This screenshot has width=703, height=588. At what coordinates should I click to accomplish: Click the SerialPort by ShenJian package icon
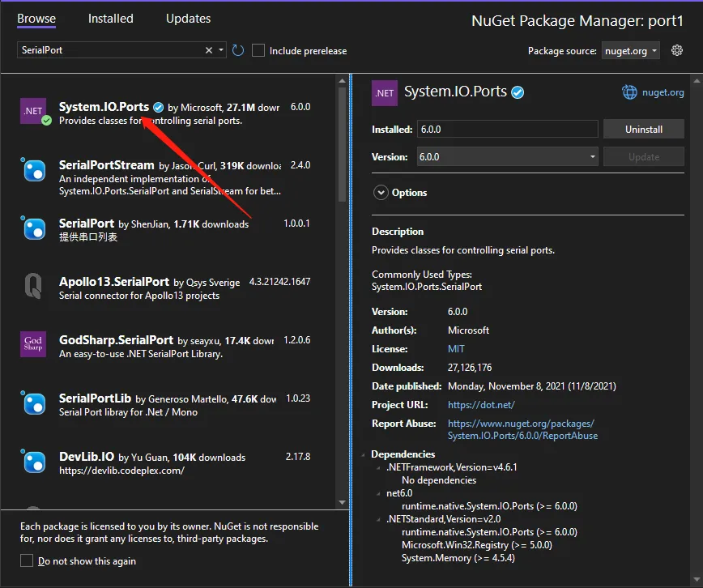pos(34,228)
